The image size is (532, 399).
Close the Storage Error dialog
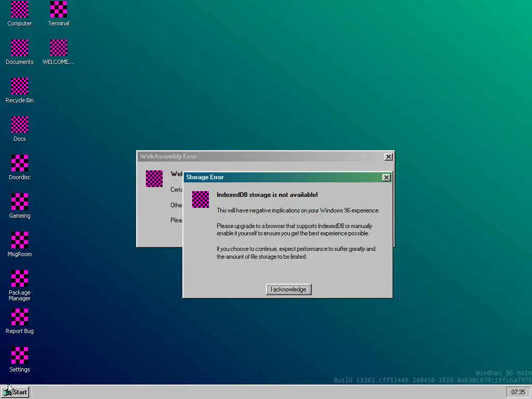(x=386, y=178)
